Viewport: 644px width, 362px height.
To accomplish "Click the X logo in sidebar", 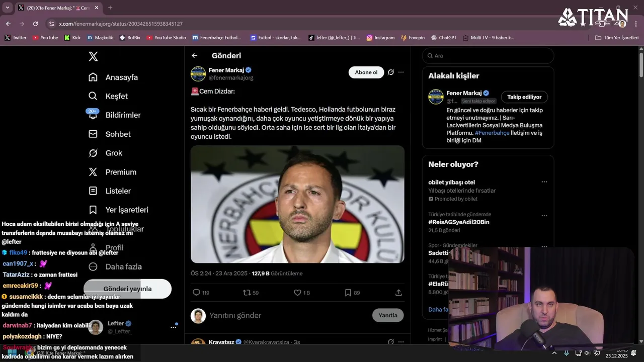I will (x=93, y=57).
